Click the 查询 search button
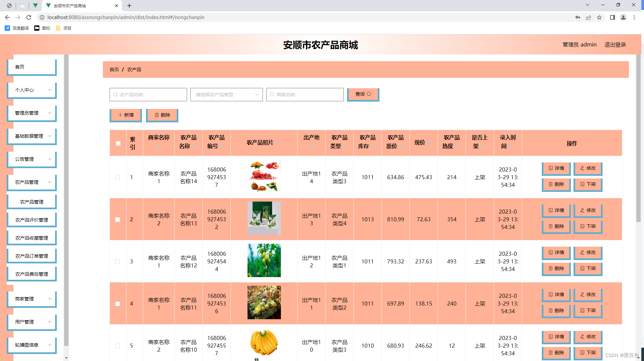This screenshot has height=361, width=644. (x=363, y=94)
